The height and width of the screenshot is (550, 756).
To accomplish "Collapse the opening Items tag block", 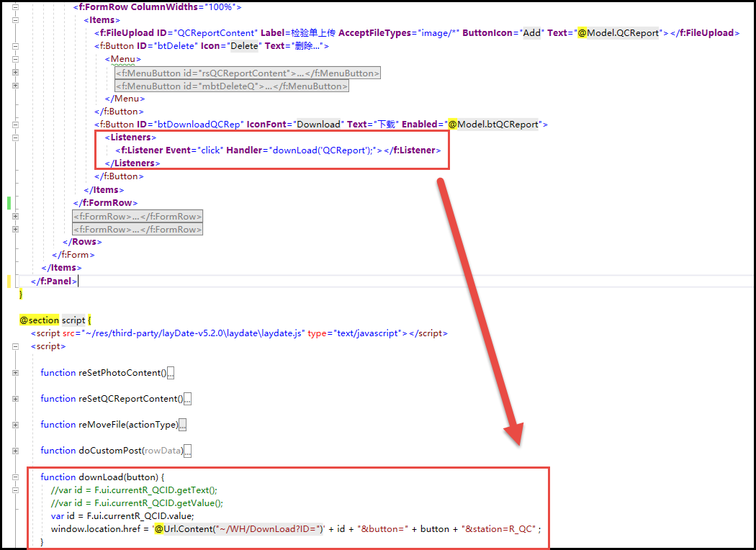I will pos(15,20).
